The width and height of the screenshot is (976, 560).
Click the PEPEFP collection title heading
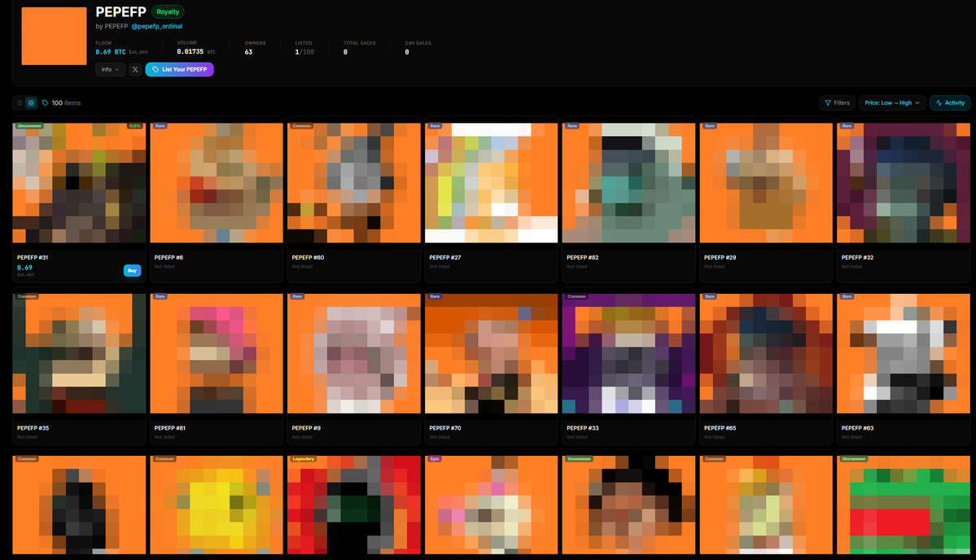tap(120, 12)
